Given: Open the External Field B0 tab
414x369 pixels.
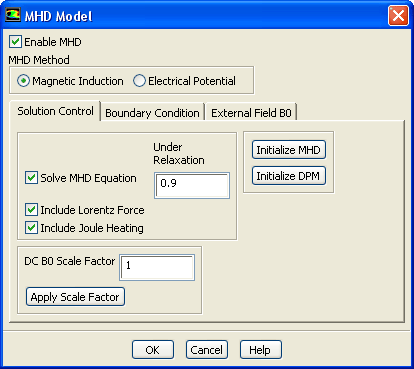Looking at the screenshot, I should click(x=251, y=113).
